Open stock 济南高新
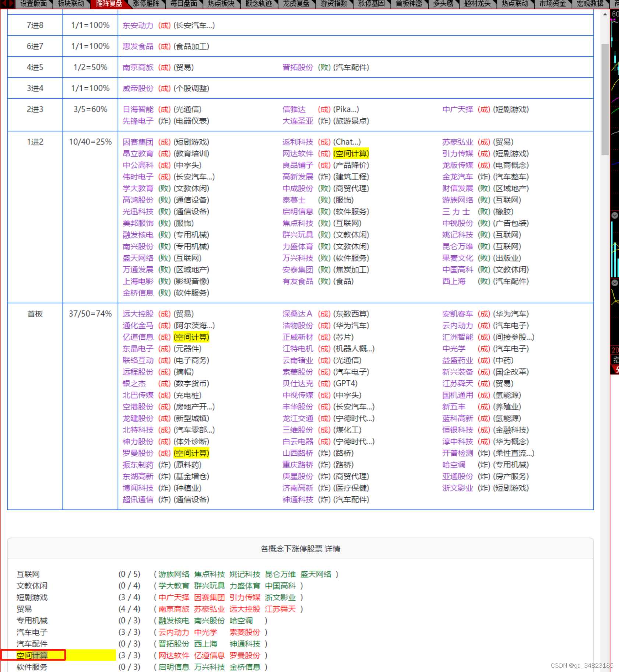 point(298,488)
